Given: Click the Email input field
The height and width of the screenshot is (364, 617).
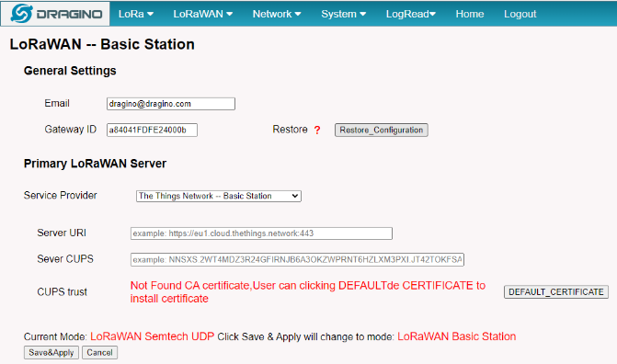Looking at the screenshot, I should [x=171, y=104].
